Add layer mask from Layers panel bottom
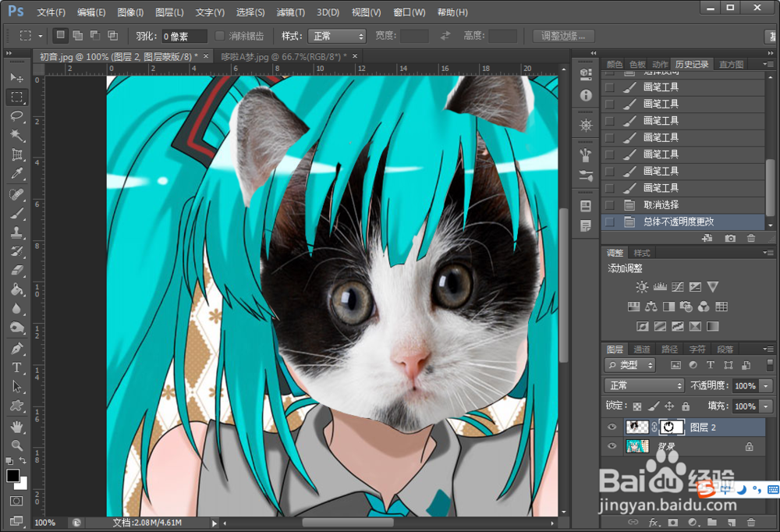The width and height of the screenshot is (780, 532). [x=672, y=522]
